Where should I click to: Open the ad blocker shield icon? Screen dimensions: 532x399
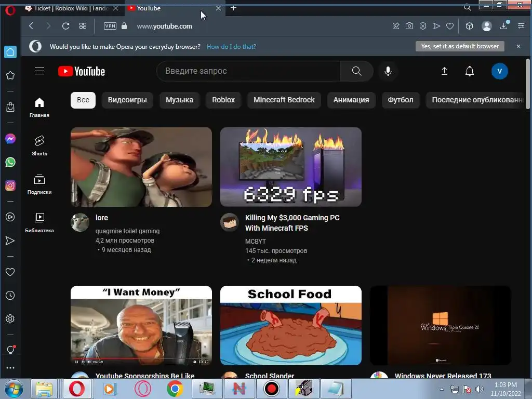(423, 26)
